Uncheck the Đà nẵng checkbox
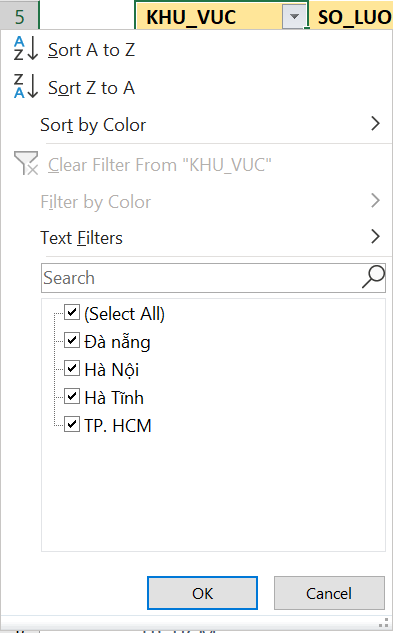 (x=72, y=340)
